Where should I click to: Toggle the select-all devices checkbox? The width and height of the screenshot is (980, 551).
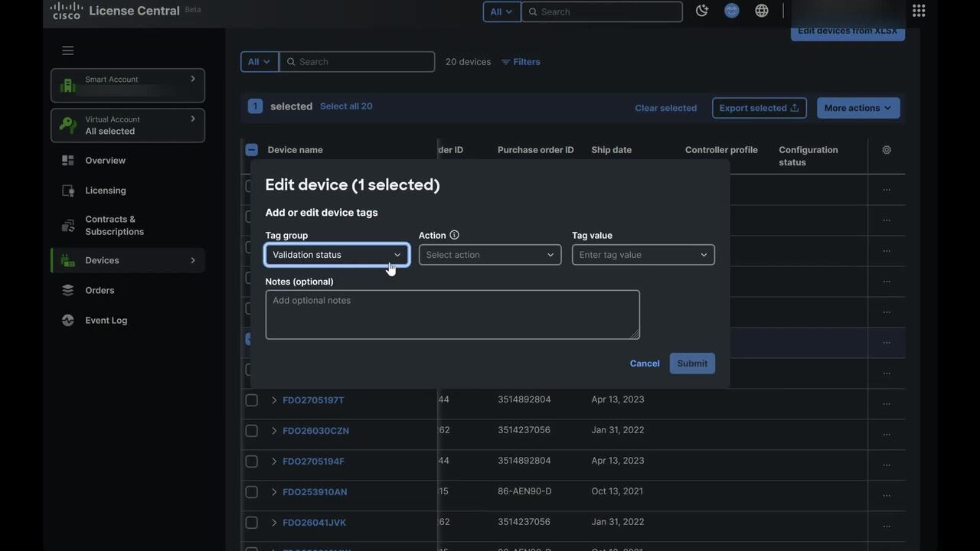(x=252, y=150)
